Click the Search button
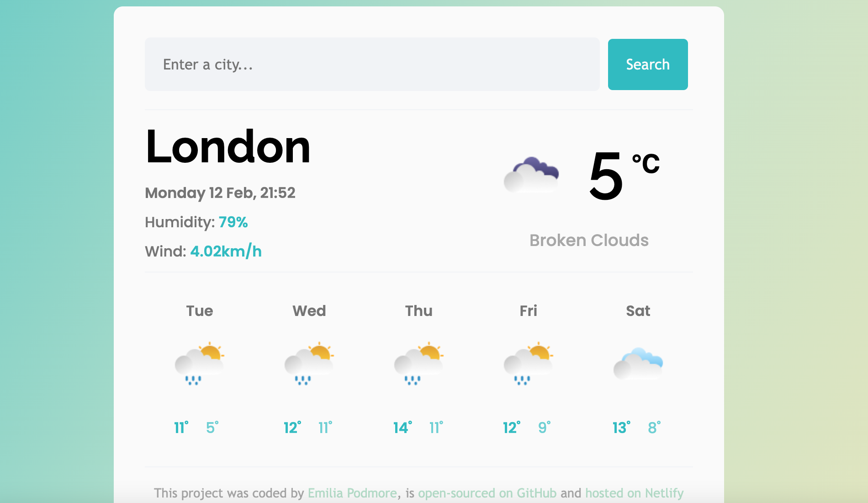This screenshot has height=503, width=868. point(647,64)
